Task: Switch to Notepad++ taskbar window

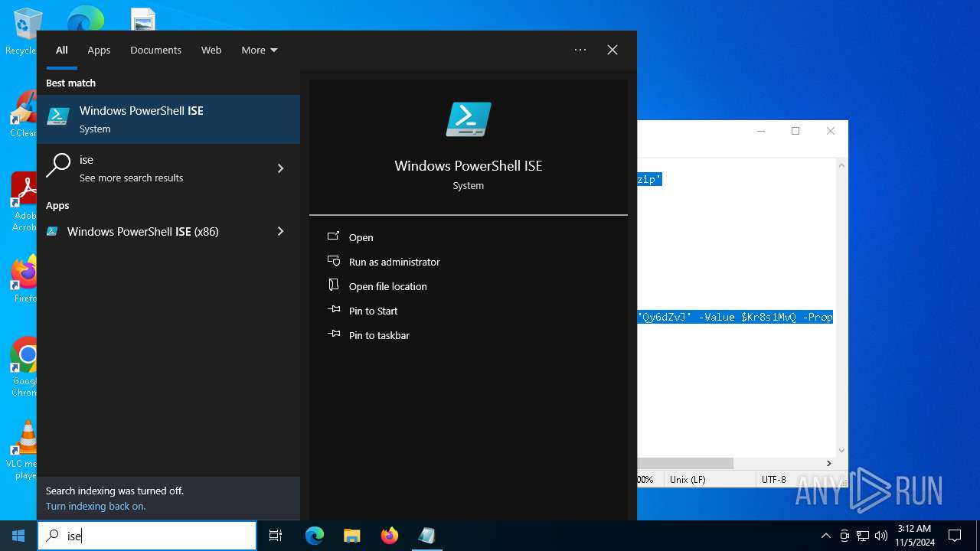Action: coord(426,536)
